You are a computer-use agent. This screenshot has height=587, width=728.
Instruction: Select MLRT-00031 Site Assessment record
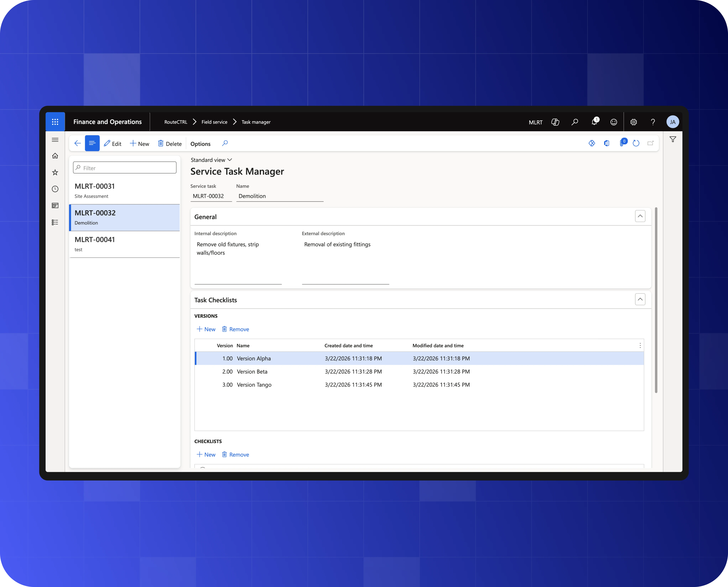pos(124,191)
